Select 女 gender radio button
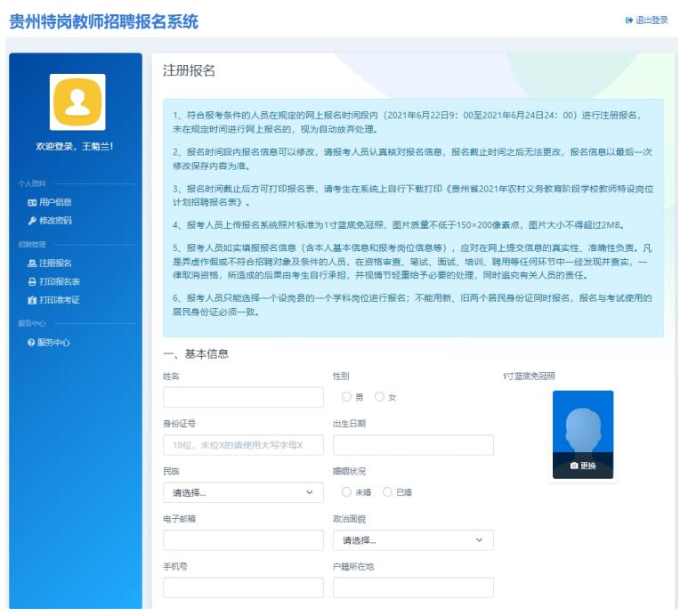Image resolution: width=680 pixels, height=616 pixels. pyautogui.click(x=380, y=397)
